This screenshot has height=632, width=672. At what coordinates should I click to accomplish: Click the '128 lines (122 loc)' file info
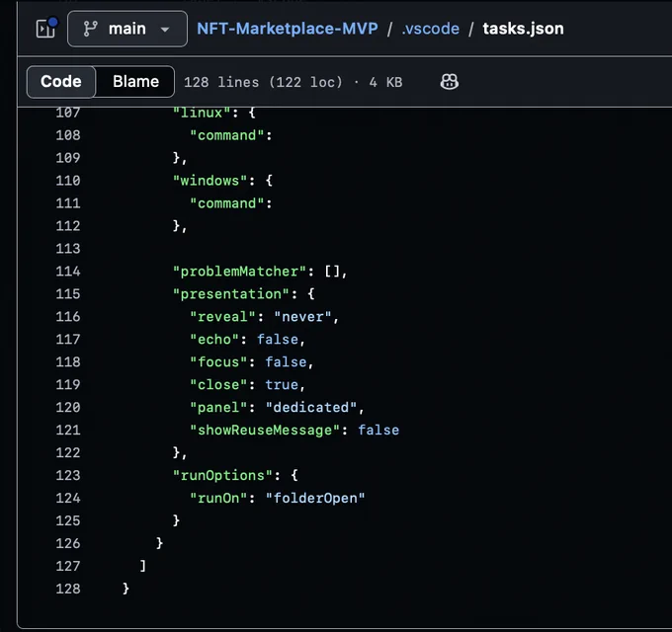tap(263, 82)
